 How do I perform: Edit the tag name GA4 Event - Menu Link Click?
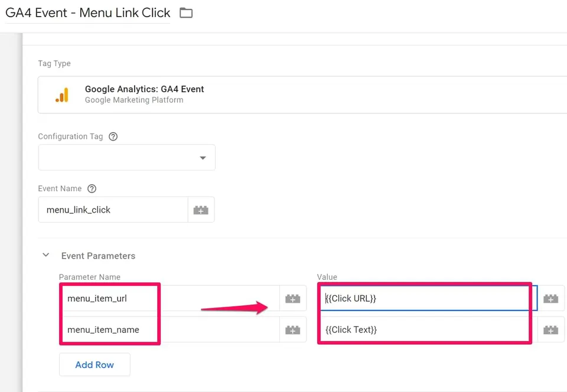pyautogui.click(x=88, y=13)
